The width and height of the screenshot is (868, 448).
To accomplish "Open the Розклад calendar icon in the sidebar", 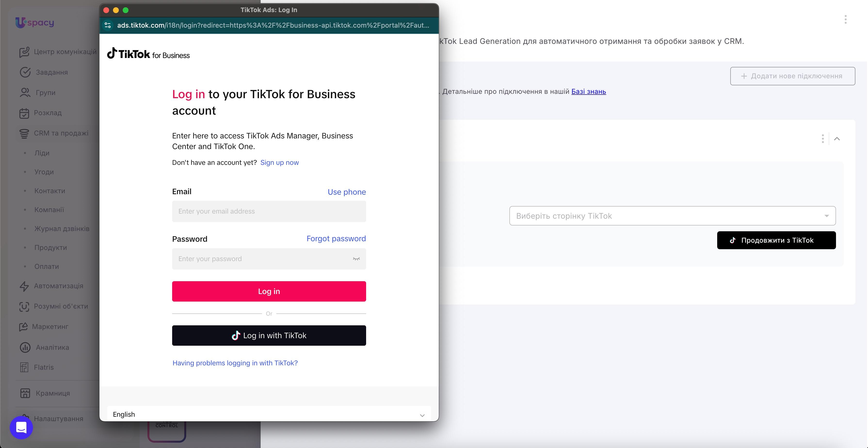I will [24, 113].
